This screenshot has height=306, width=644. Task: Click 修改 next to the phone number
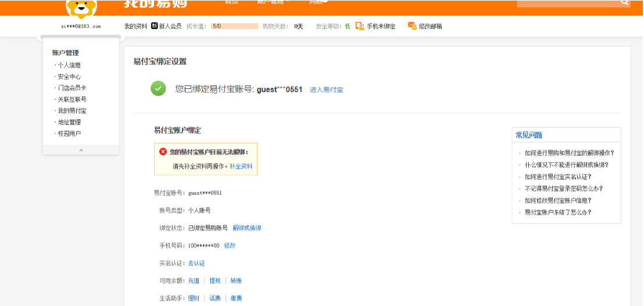point(230,246)
